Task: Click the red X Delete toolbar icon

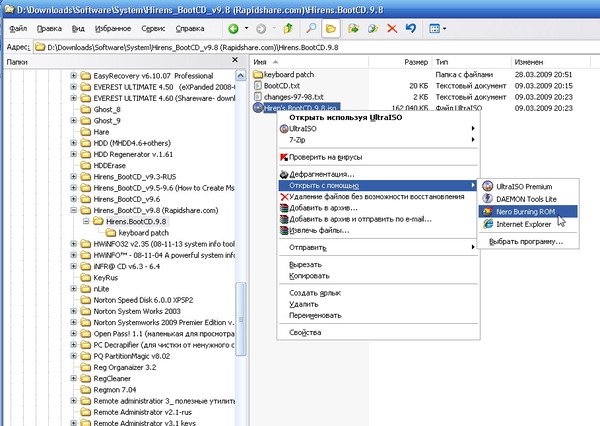Action: point(392,29)
